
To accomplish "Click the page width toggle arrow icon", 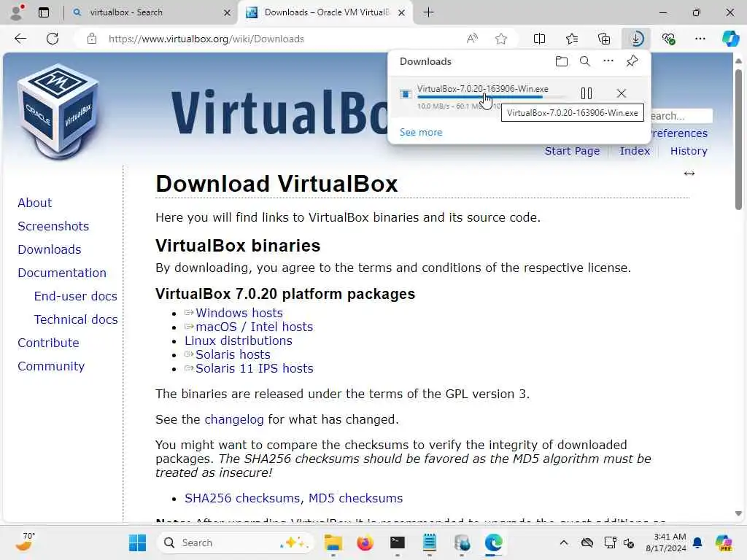I will tap(689, 174).
